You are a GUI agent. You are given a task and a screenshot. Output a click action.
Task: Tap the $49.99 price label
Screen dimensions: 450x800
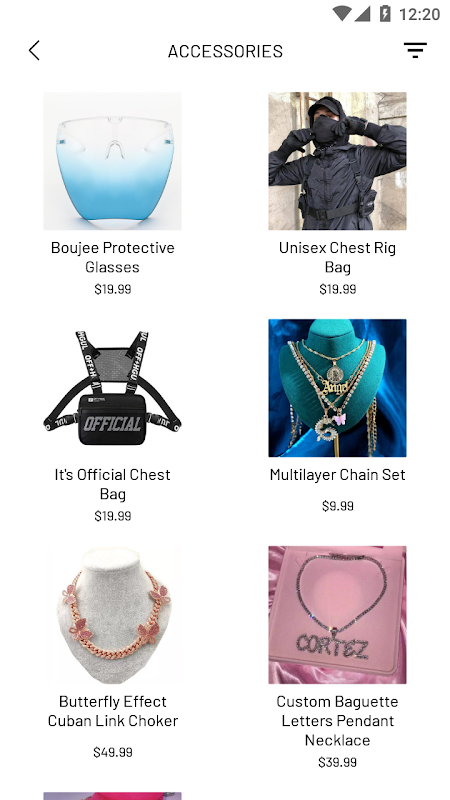112,752
